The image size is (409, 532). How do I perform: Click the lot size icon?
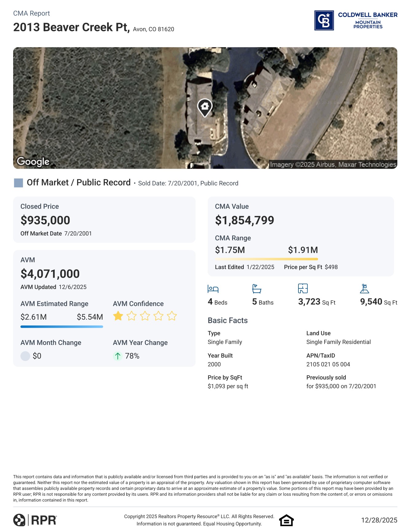(x=364, y=288)
